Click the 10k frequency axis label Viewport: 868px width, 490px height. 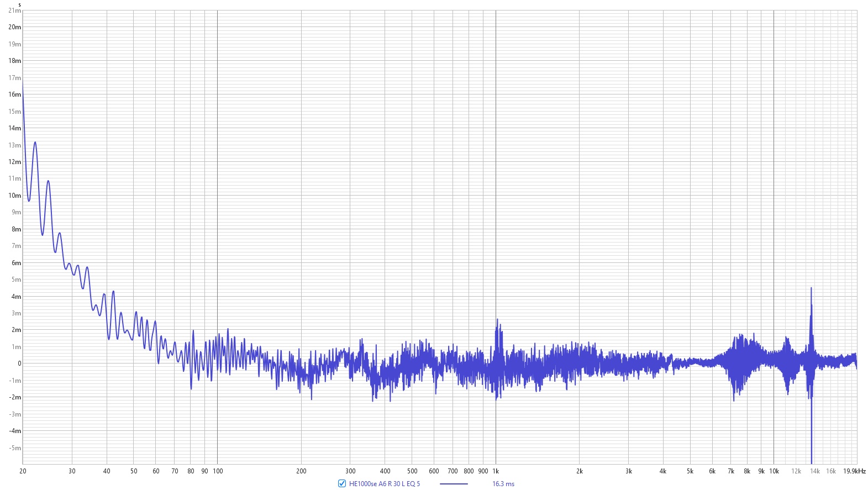tap(774, 471)
